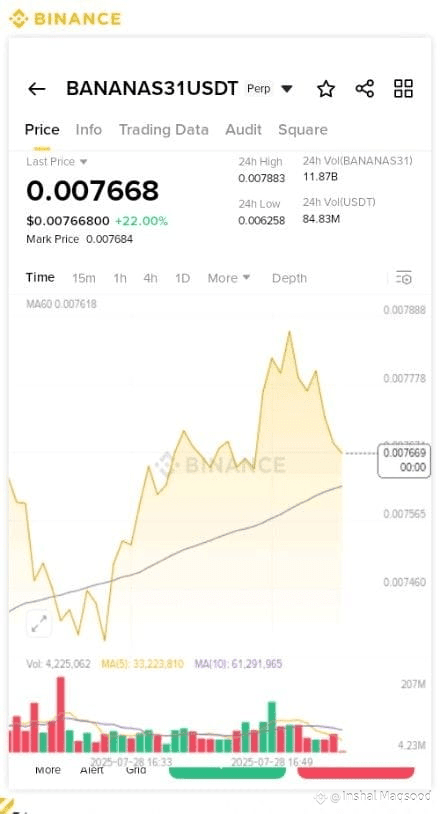Select the 1h chart interval
The width and height of the screenshot is (440, 814).
pos(120,278)
